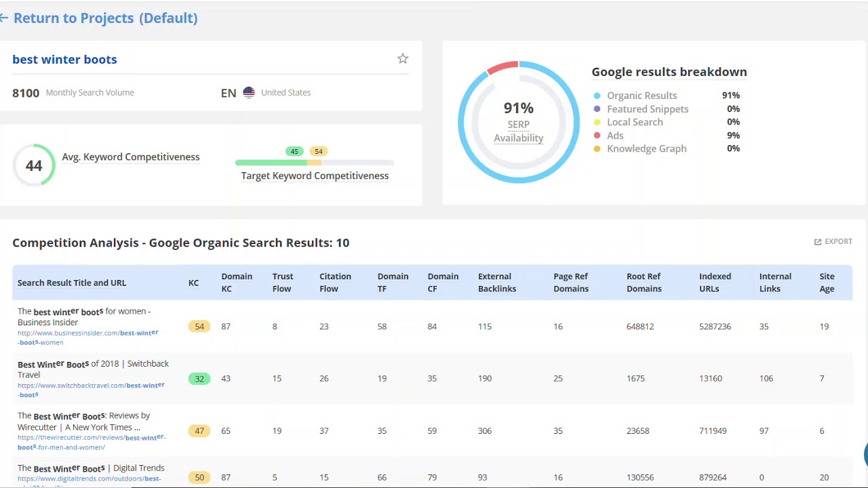Click the KC badge showing 54
This screenshot has height=488, width=868.
[x=199, y=327]
